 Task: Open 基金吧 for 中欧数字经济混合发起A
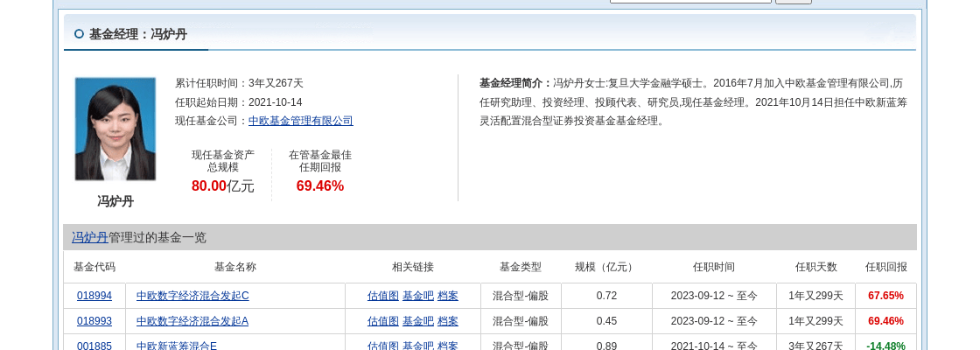pos(418,321)
